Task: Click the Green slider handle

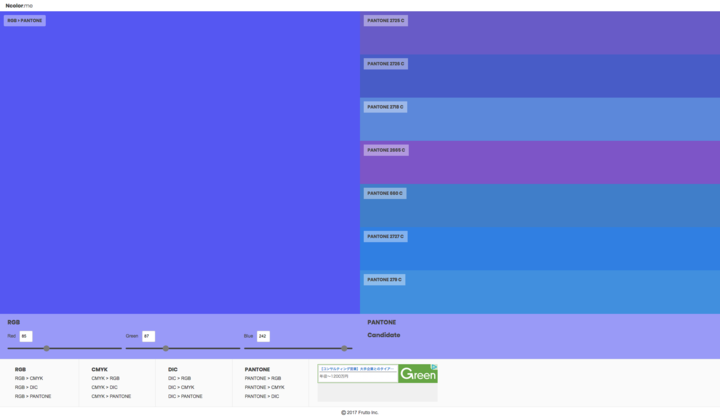Action: 165,348
